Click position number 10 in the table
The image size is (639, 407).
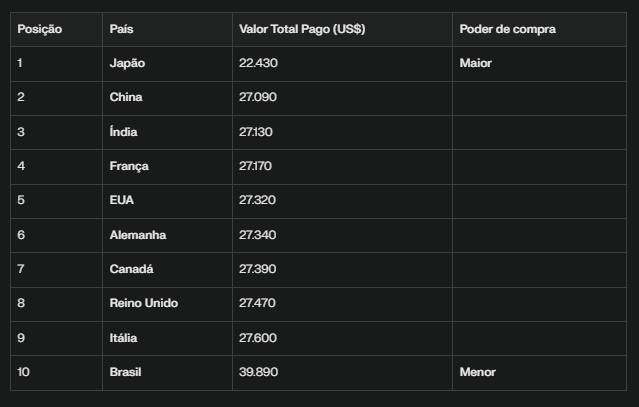tap(24, 372)
